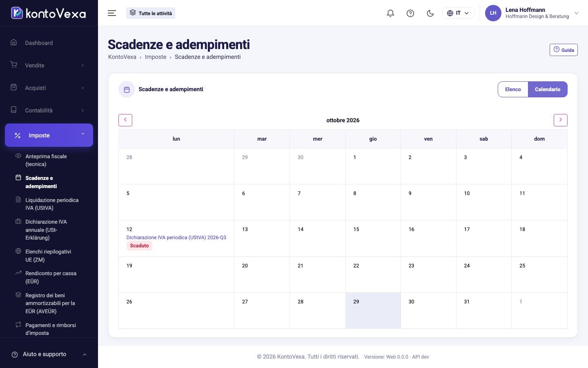Expand the Vendite submenu chevron

[83, 65]
